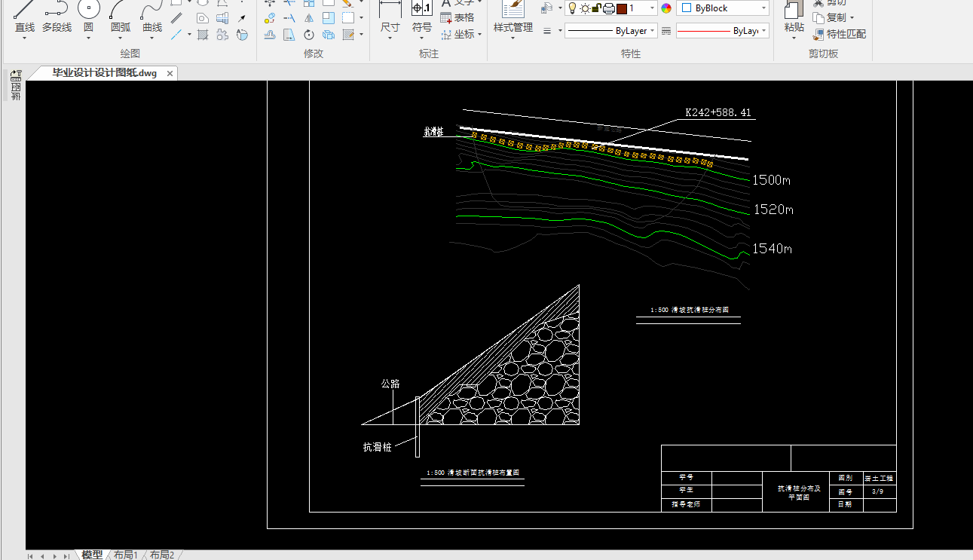The width and height of the screenshot is (973, 560).
Task: Select the 圆弧 arc tool
Action: 121,18
